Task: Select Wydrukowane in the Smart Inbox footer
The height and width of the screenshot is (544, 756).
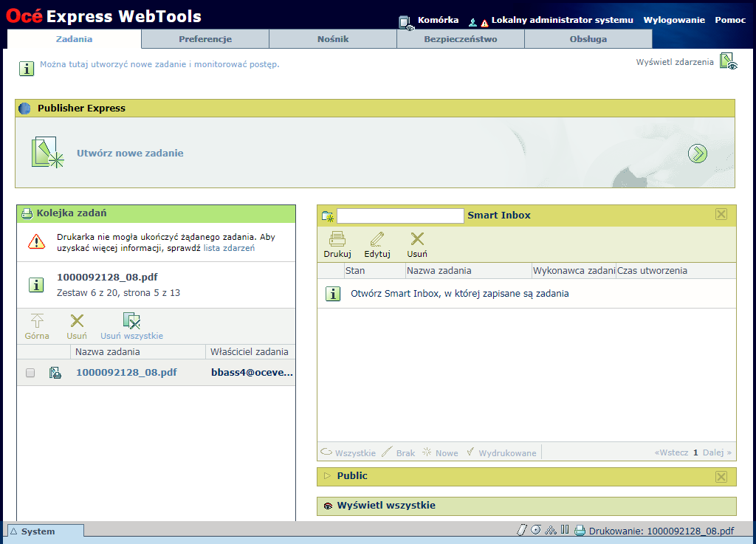Action: [501, 453]
